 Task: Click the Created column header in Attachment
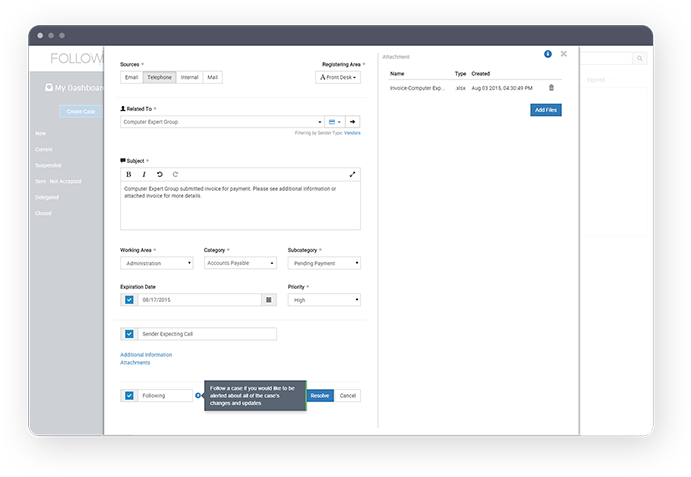pos(481,74)
